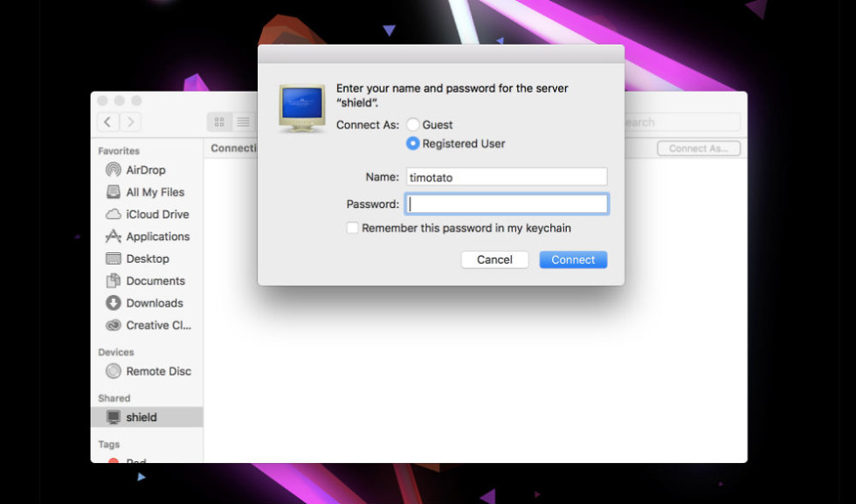
Task: Click the Favorites sidebar heading
Action: pos(119,151)
